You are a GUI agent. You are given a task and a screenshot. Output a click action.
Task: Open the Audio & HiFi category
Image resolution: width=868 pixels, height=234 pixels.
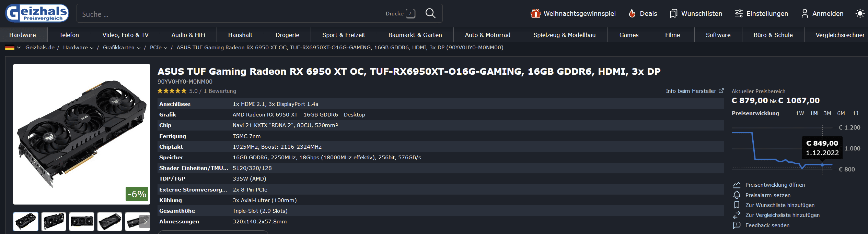click(188, 35)
